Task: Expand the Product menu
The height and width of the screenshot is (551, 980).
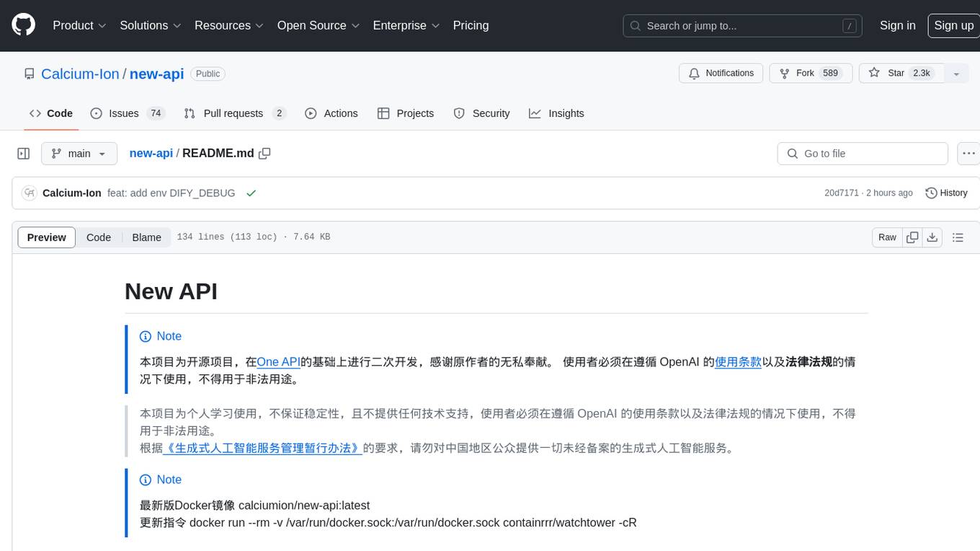Action: pyautogui.click(x=79, y=25)
